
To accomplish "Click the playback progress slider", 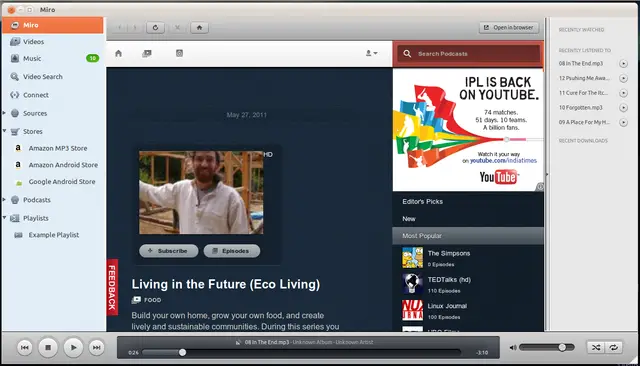I will pos(302,352).
